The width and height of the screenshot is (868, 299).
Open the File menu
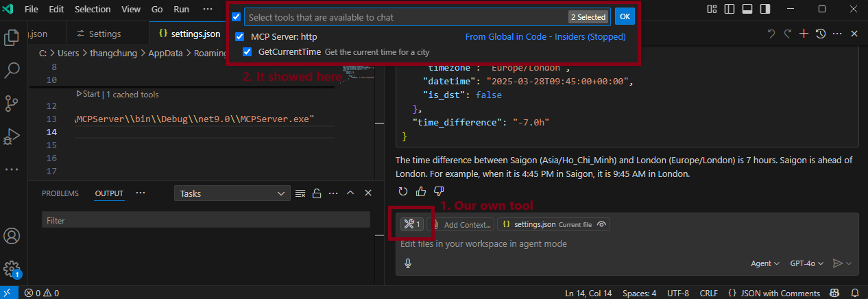click(x=32, y=10)
